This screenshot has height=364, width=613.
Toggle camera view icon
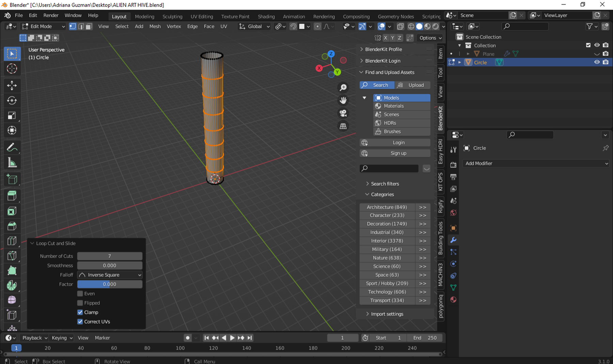pyautogui.click(x=343, y=113)
